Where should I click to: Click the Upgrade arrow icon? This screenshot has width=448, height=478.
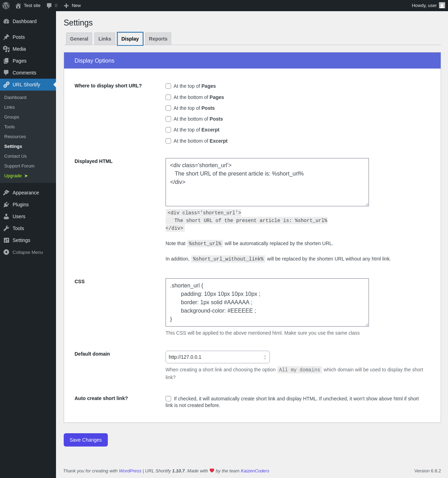(x=26, y=176)
